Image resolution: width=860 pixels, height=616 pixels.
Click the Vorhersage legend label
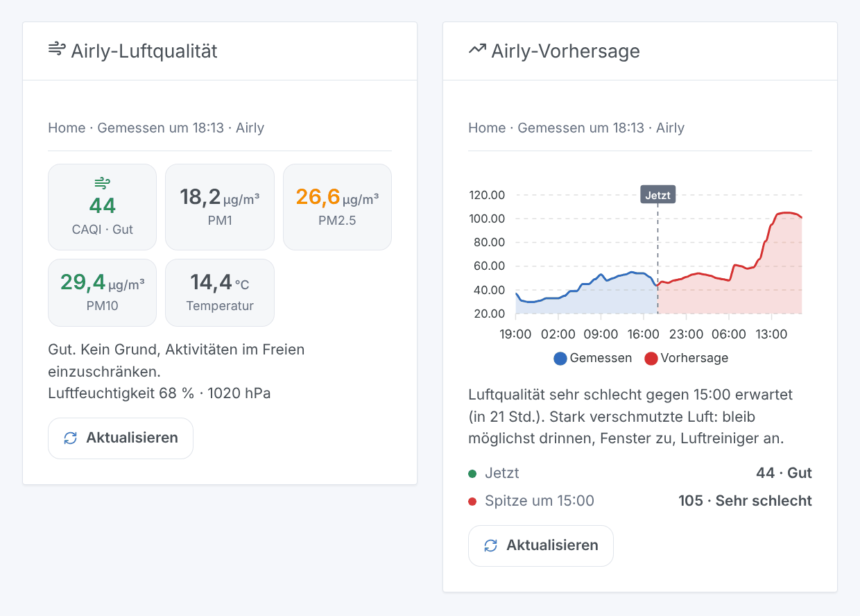coord(694,359)
